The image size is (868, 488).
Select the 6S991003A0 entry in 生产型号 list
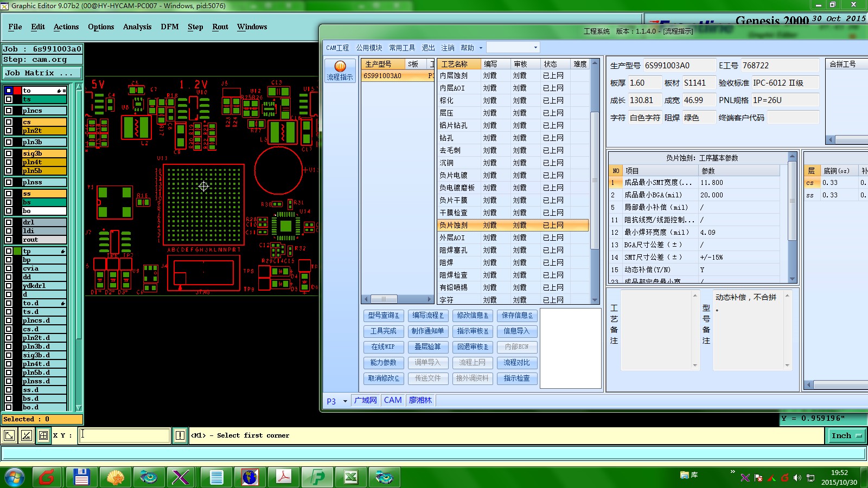pyautogui.click(x=398, y=76)
